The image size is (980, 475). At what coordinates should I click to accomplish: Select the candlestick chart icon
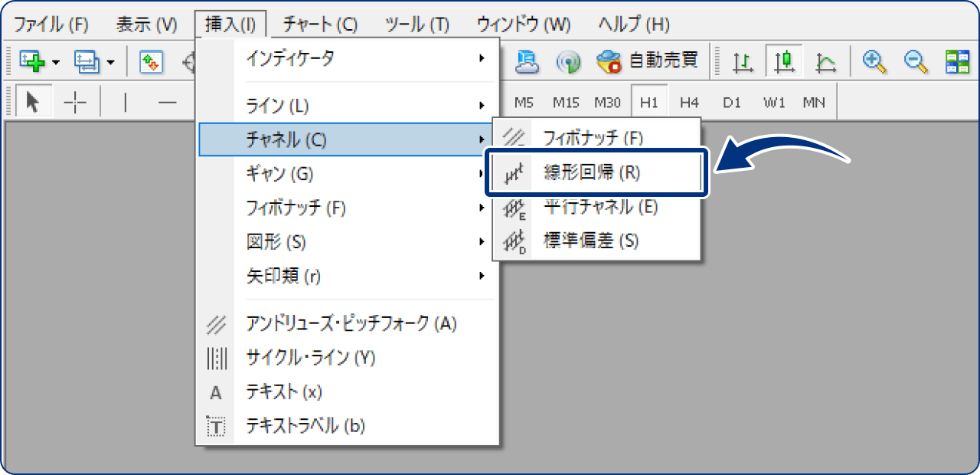pos(783,61)
